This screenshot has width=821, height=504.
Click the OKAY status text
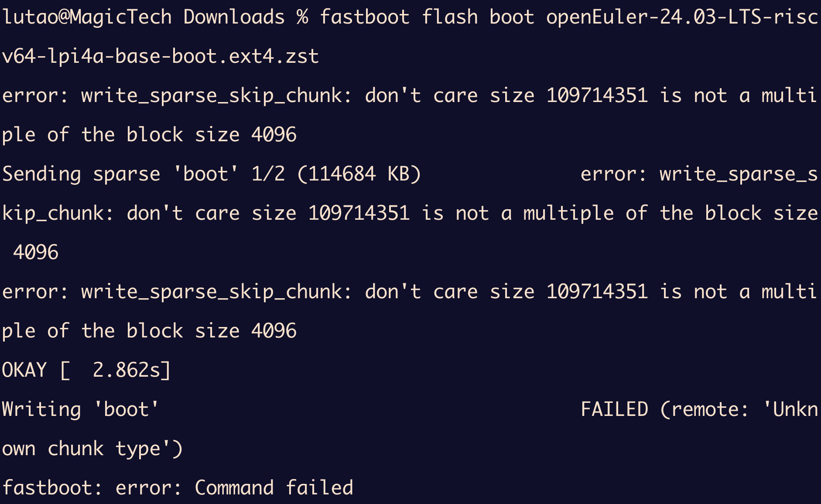(x=24, y=371)
